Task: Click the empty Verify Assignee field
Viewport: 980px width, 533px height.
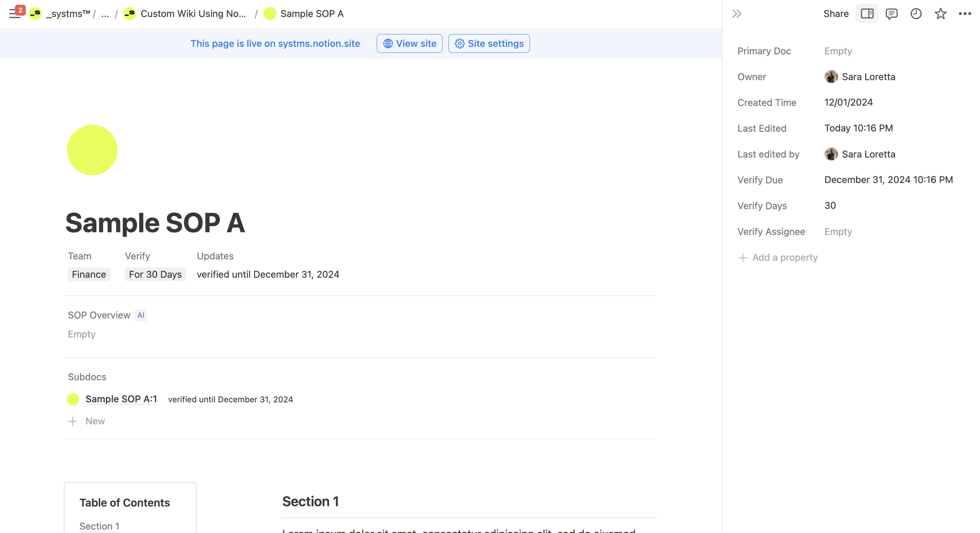Action: coord(838,232)
